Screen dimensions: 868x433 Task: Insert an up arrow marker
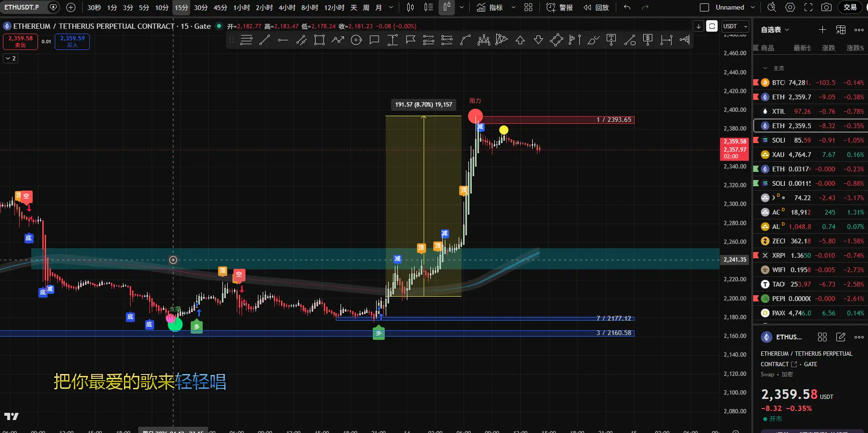tap(520, 40)
